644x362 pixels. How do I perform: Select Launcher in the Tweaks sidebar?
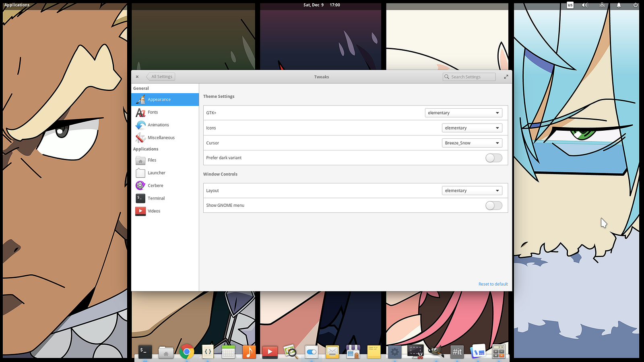pos(165,173)
